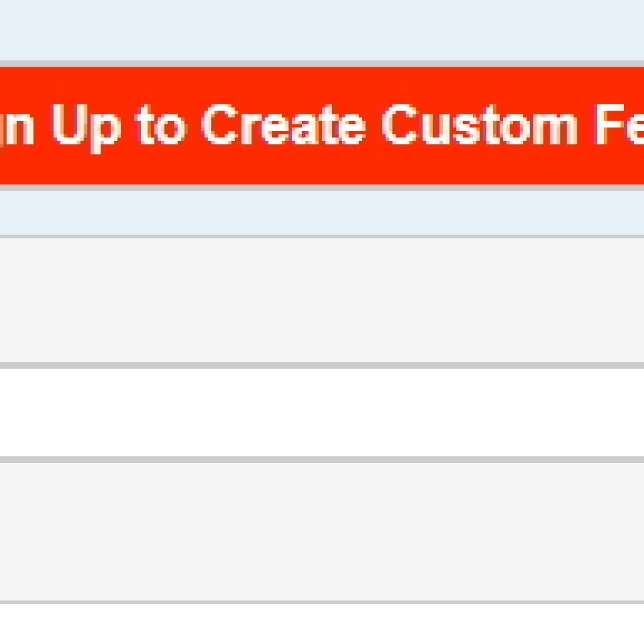Click the empty red area under the banner text

click(322, 169)
